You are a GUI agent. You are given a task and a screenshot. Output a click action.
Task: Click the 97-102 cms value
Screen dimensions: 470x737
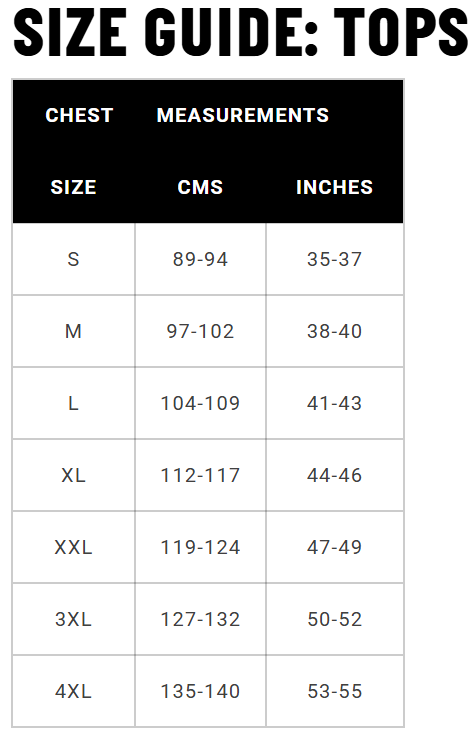pyautogui.click(x=200, y=331)
